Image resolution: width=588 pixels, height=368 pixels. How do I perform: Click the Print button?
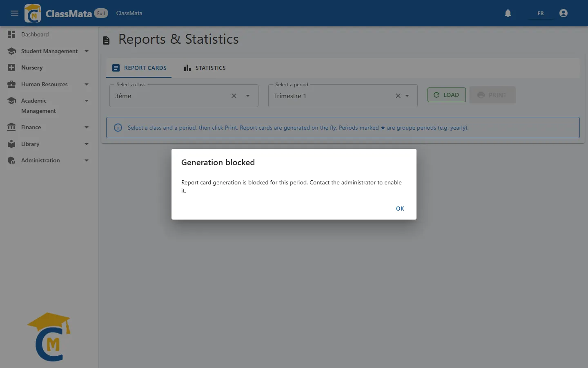point(492,95)
